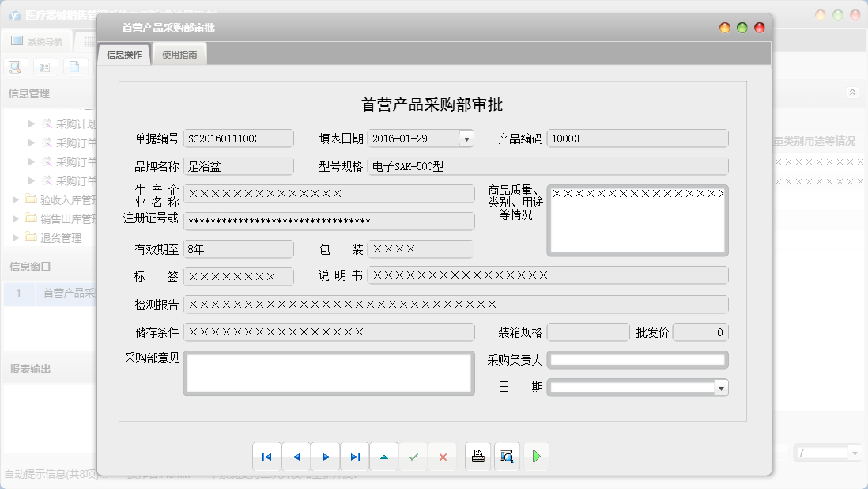Expand 退货管理 tree folder
The image size is (868, 489).
click(16, 237)
